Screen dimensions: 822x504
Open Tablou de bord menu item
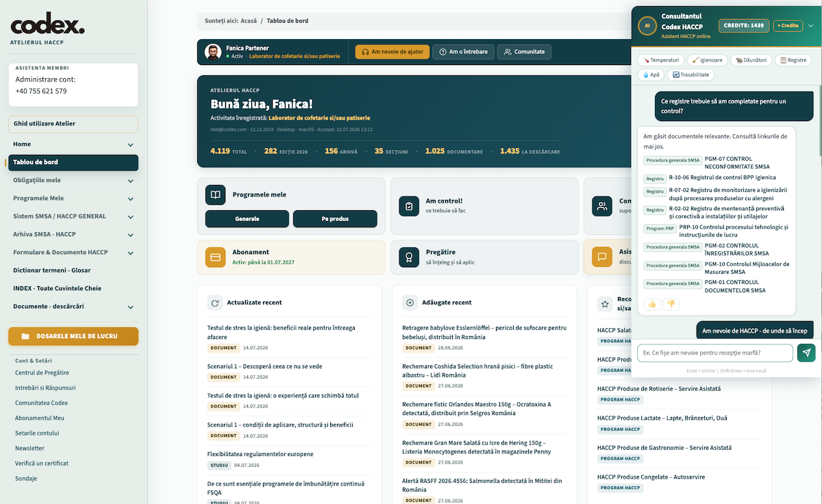(73, 162)
